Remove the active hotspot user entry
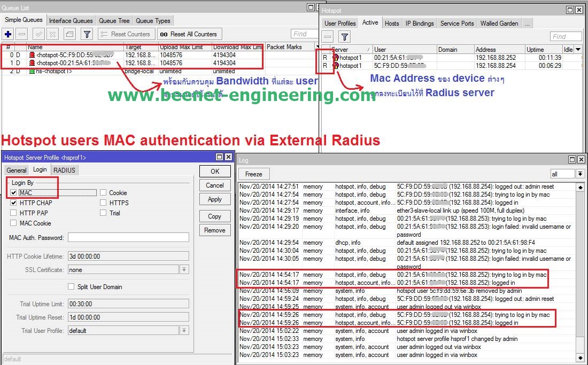Viewport: 588px width, 365px height. click(x=328, y=36)
